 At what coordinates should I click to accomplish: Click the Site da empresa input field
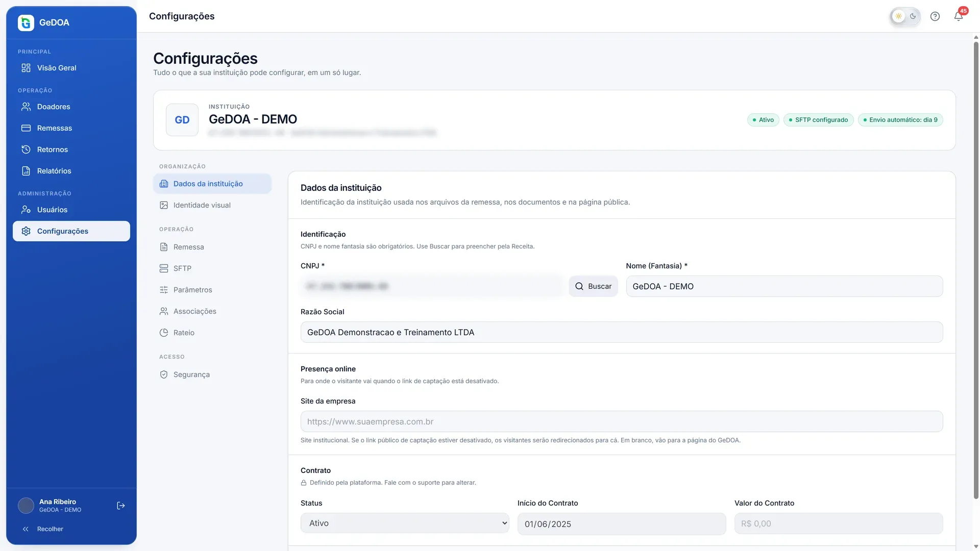click(622, 421)
